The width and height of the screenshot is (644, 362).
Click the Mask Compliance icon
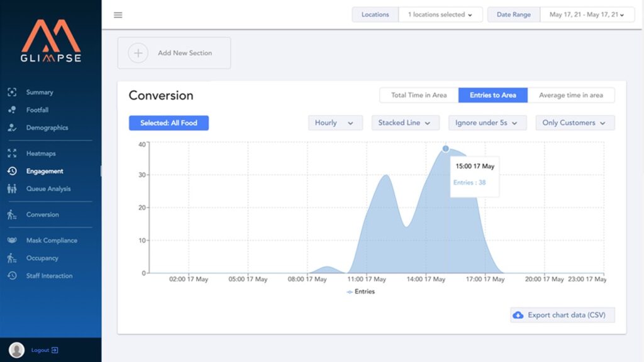point(12,240)
